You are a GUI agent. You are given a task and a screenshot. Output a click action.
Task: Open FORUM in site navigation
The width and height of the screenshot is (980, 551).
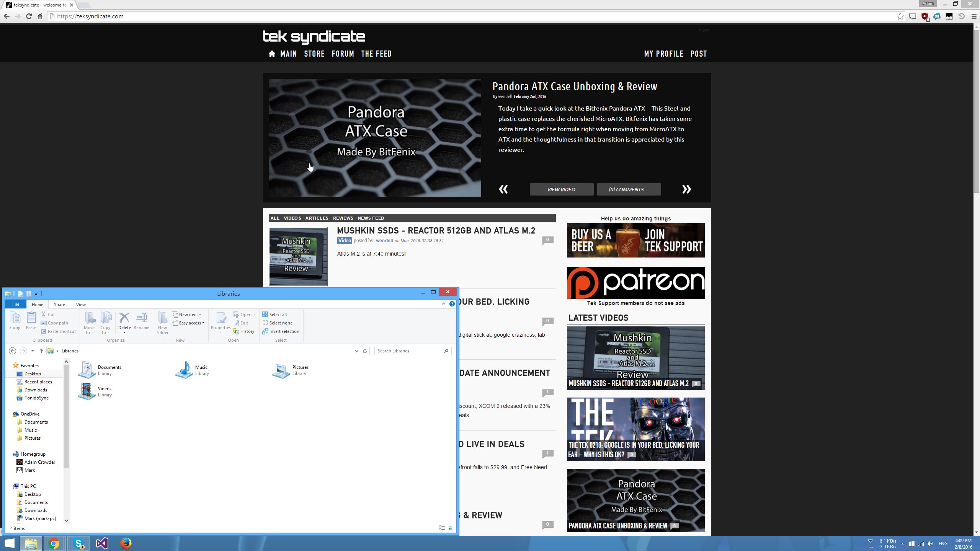click(343, 54)
